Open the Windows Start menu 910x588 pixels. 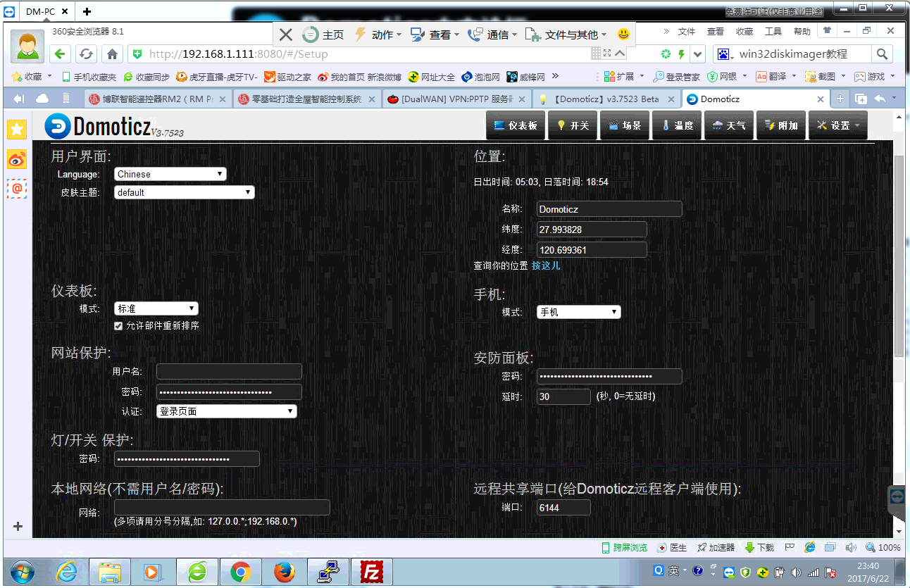[x=23, y=571]
